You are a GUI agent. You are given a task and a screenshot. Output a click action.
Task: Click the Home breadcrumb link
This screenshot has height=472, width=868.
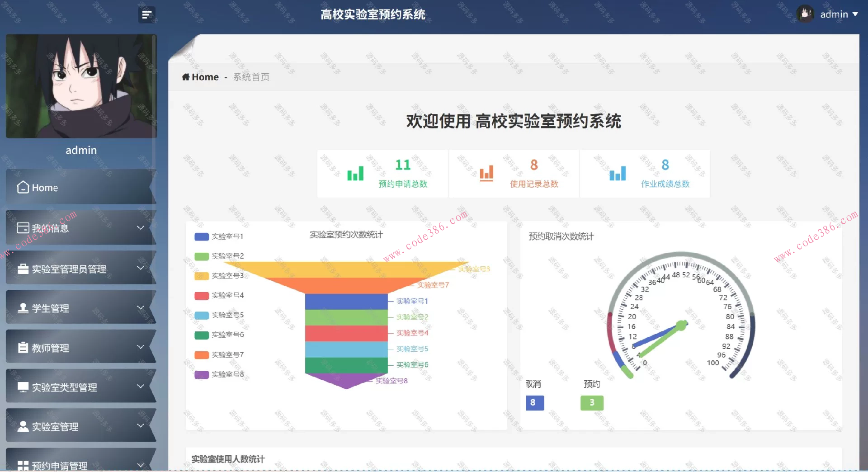click(x=205, y=77)
